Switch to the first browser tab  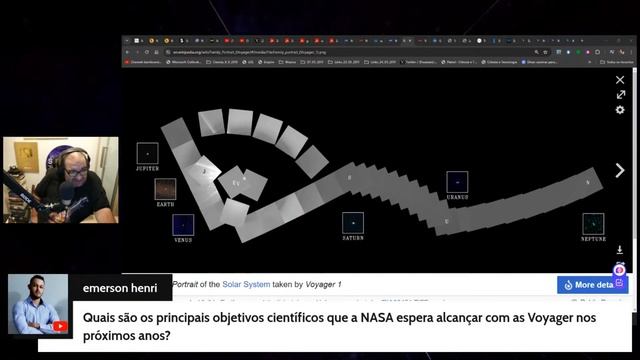(138, 41)
